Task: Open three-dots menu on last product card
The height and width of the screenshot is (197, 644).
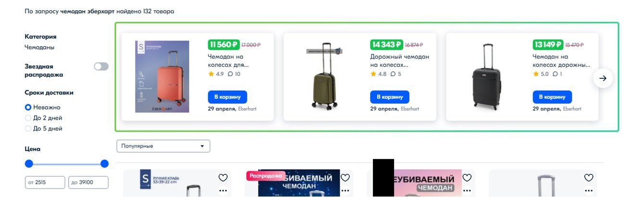Action: pyautogui.click(x=589, y=191)
